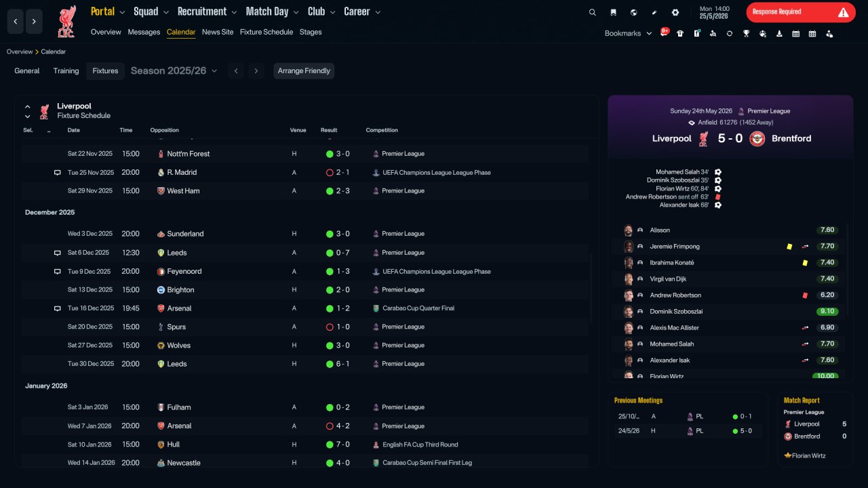Open the Fixture Schedule tab
Screen dimensions: 868x488
(x=267, y=32)
